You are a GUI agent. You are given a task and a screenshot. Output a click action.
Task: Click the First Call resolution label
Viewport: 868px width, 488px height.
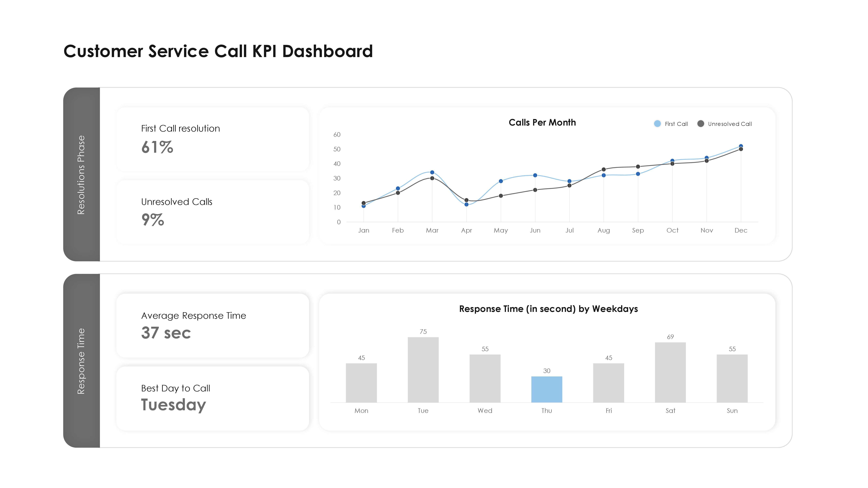point(180,128)
